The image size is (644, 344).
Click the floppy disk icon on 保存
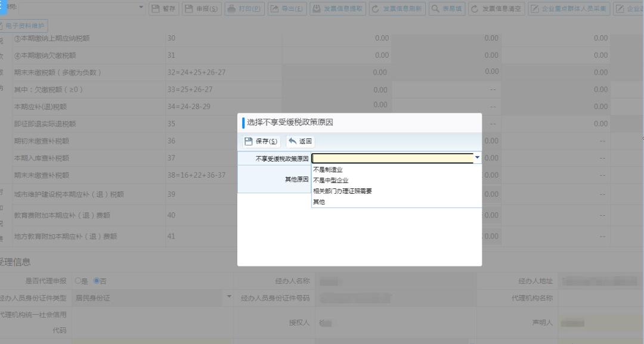249,141
